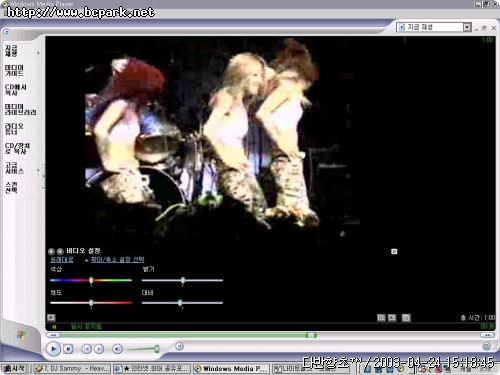Open the 확대/축소 설정 선택 link

pyautogui.click(x=117, y=259)
